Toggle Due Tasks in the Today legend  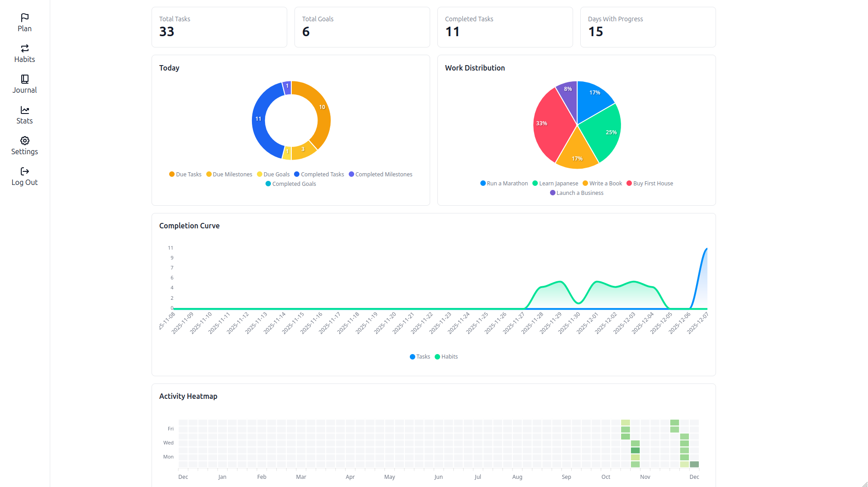(x=185, y=174)
